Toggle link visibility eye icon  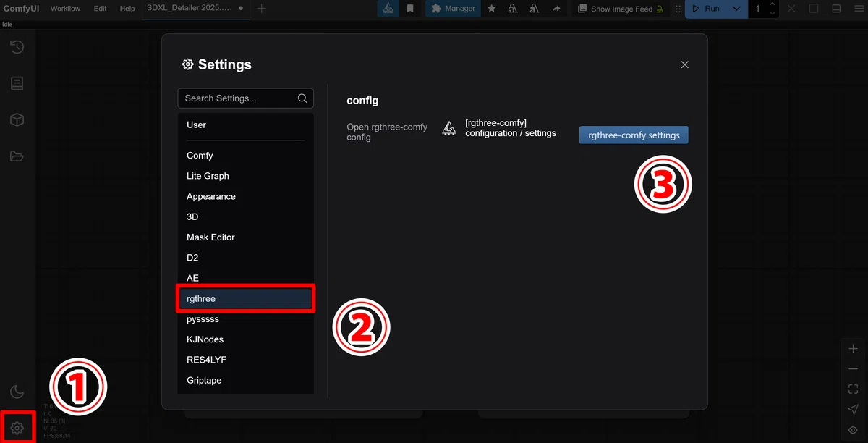[x=853, y=430]
